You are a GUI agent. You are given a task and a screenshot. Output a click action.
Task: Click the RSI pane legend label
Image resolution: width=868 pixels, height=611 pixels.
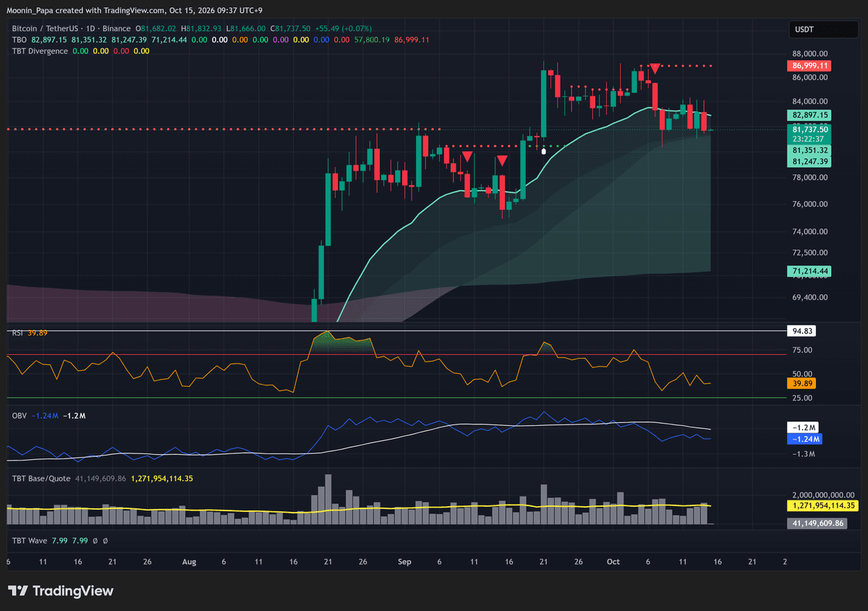coord(17,333)
